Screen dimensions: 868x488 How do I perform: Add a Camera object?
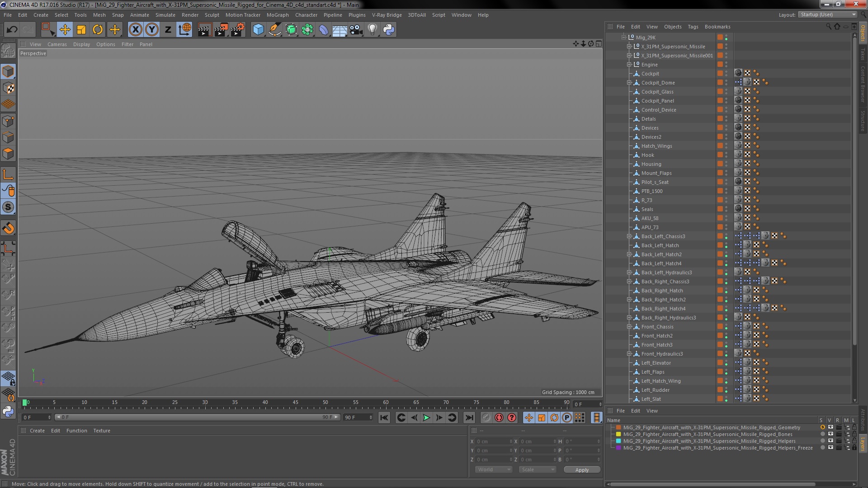[x=356, y=30]
